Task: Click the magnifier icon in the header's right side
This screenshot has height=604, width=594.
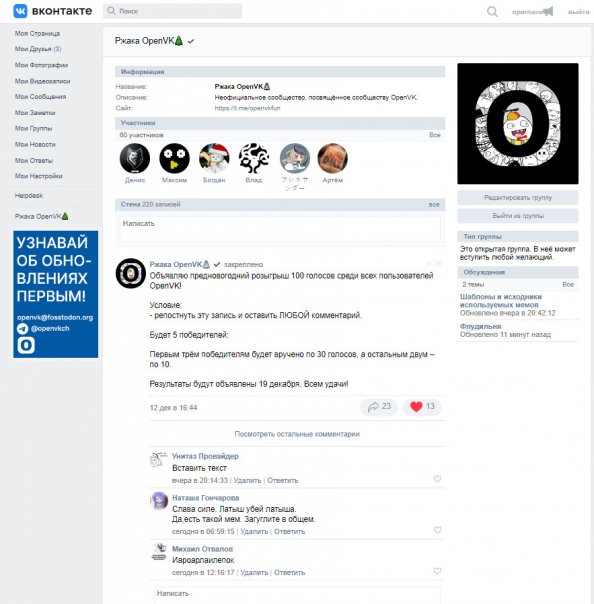Action: click(492, 11)
